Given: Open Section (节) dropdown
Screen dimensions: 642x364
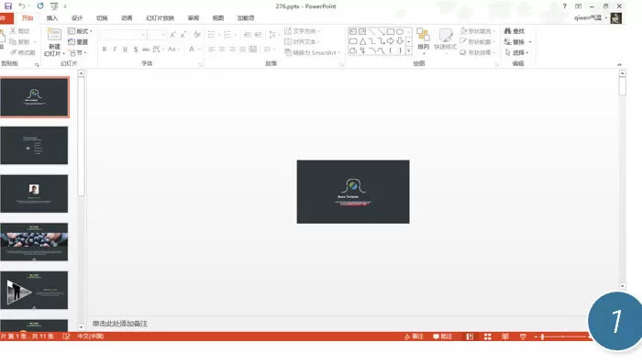Looking at the screenshot, I should pos(78,53).
